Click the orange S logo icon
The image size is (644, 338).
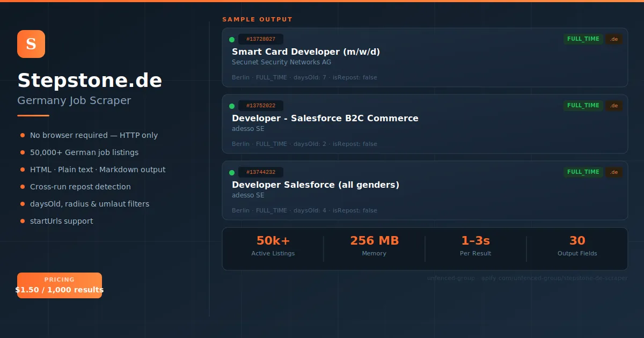(x=31, y=44)
